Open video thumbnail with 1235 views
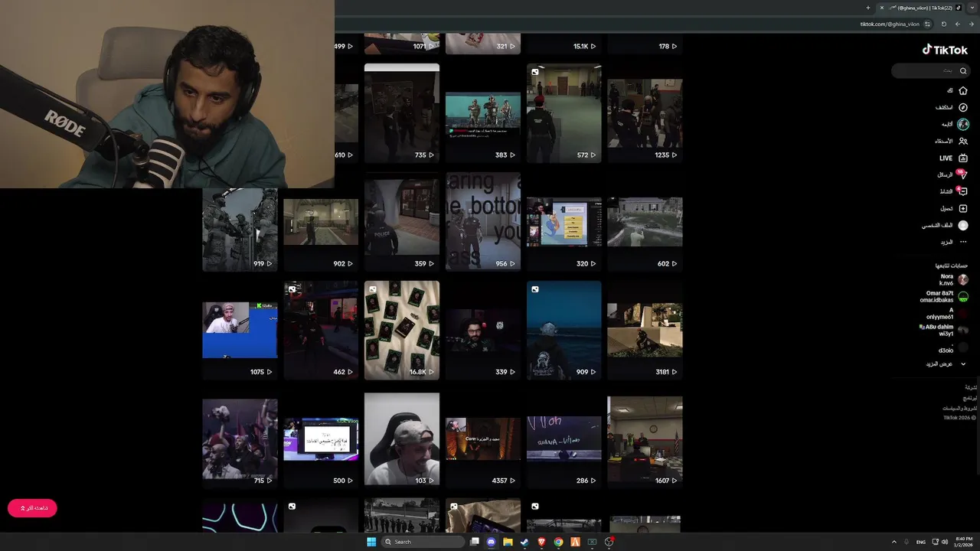 (645, 113)
